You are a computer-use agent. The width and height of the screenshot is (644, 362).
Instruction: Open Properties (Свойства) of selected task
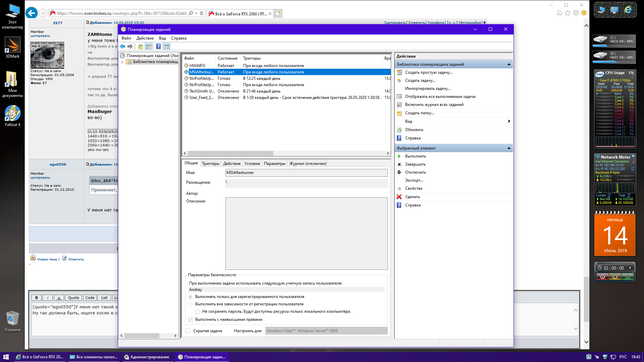(413, 188)
